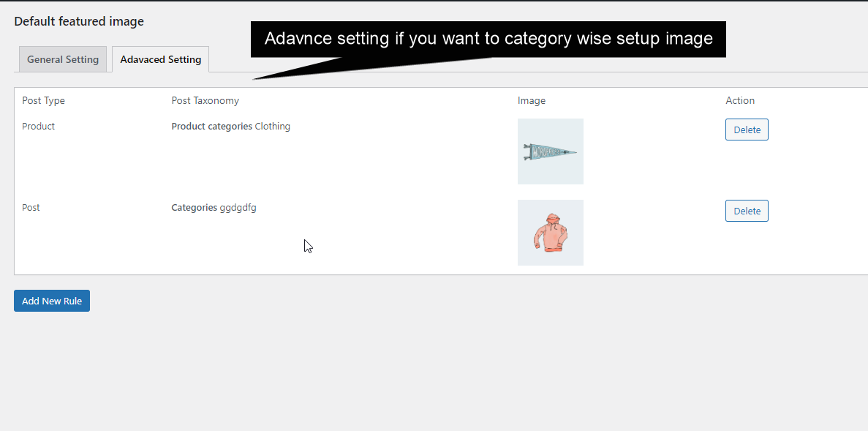Click the Action column header

click(739, 100)
